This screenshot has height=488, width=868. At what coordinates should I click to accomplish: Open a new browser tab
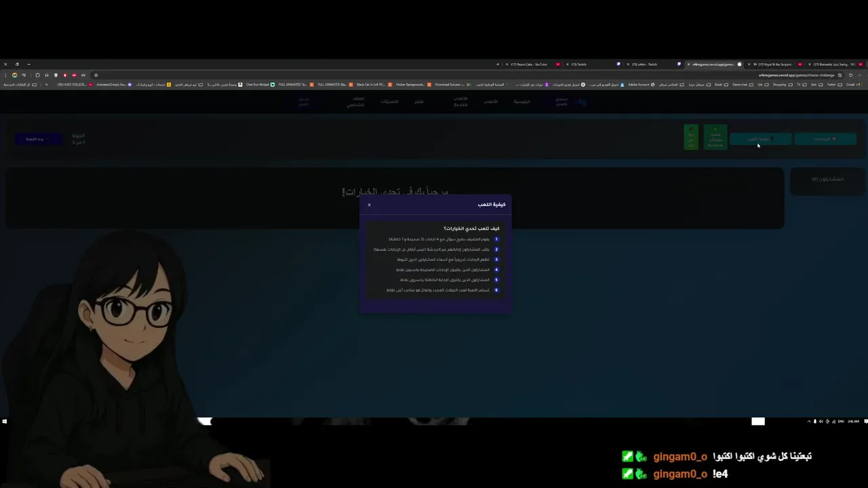[498, 64]
